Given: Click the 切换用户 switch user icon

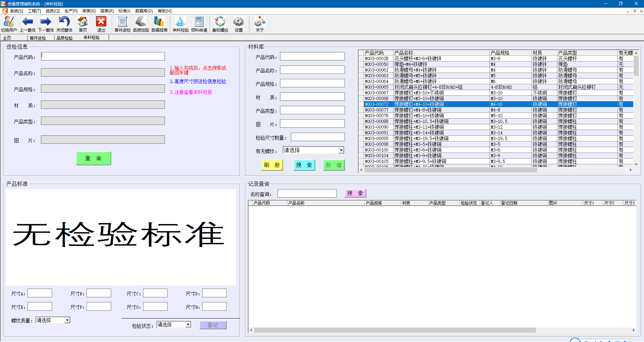Looking at the screenshot, I should pyautogui.click(x=9, y=24).
